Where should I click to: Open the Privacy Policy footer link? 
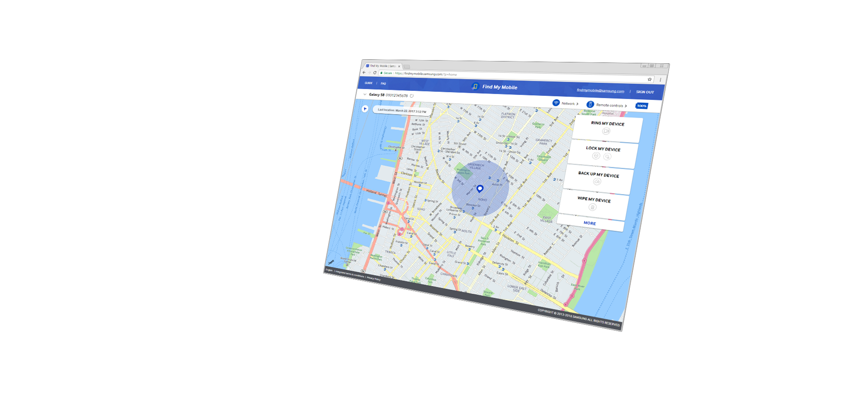(373, 279)
